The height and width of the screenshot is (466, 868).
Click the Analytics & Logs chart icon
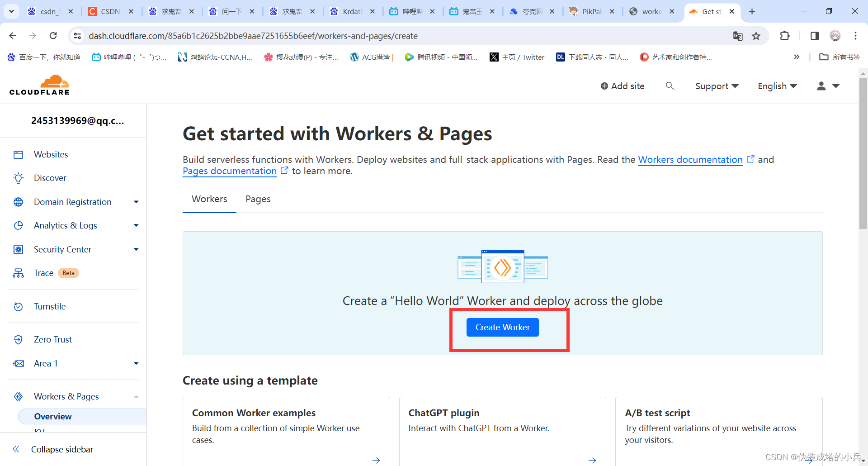(19, 225)
